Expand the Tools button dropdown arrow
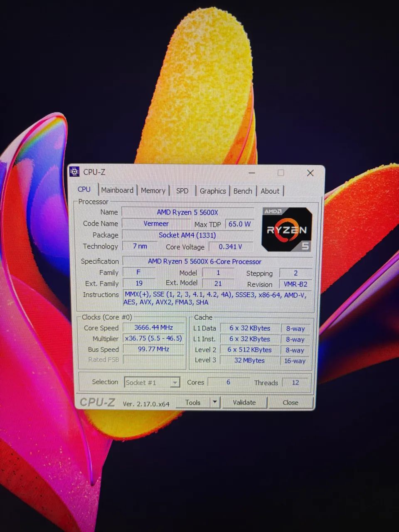399x532 pixels. coord(214,402)
